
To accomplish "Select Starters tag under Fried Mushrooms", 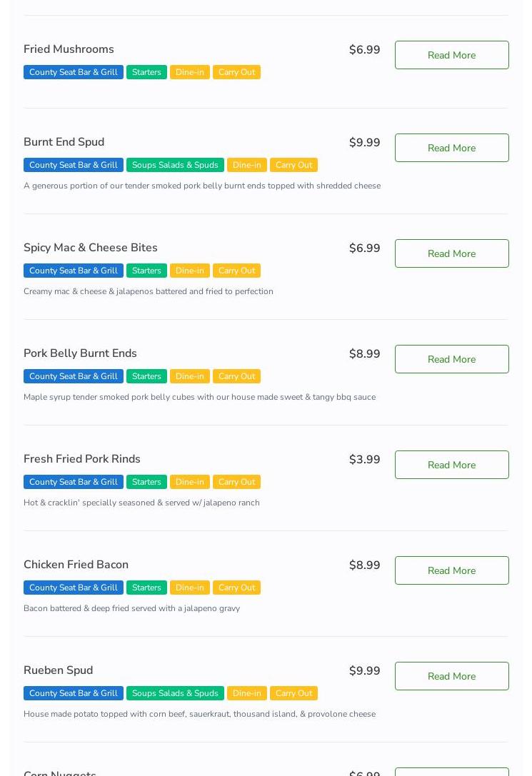I will pos(146,72).
